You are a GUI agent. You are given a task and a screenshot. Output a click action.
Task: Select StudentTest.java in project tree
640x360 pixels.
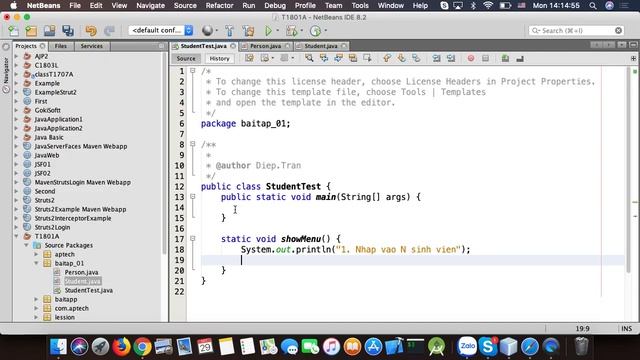[89, 290]
